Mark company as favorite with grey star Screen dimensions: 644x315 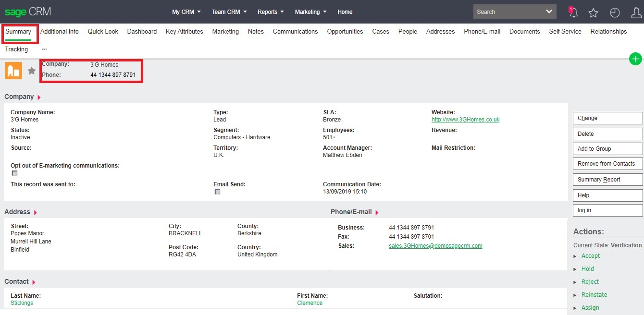(x=32, y=71)
